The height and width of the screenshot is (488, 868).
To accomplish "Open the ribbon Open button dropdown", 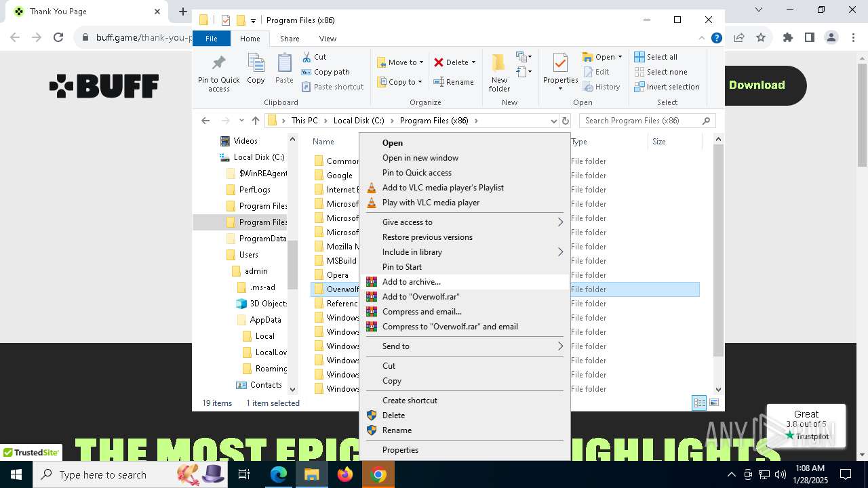I will [x=619, y=57].
